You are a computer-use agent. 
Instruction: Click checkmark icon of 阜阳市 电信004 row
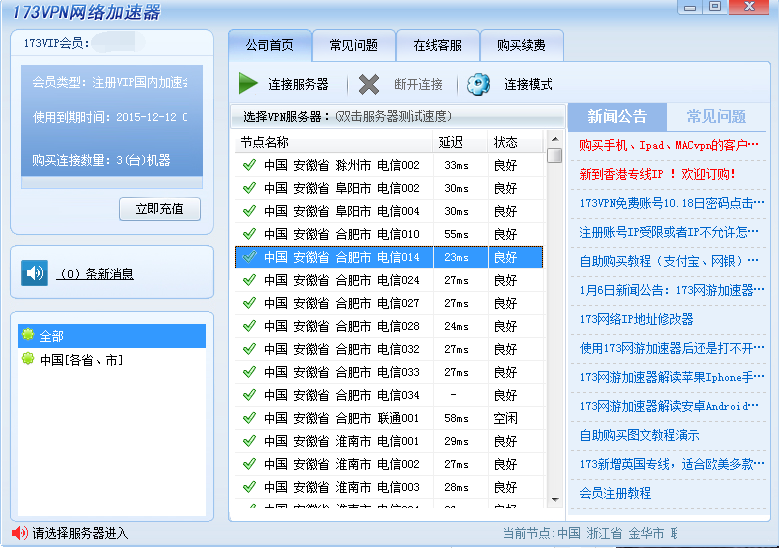coord(249,211)
